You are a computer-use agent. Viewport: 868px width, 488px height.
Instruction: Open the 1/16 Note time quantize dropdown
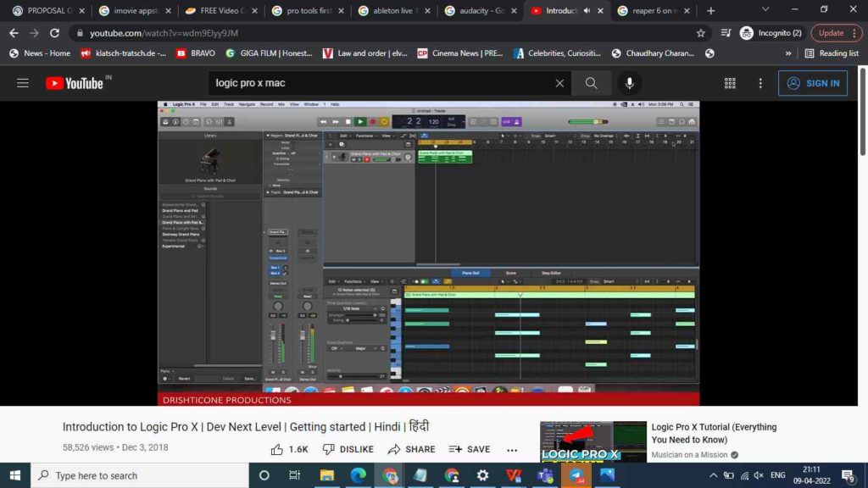click(356, 308)
